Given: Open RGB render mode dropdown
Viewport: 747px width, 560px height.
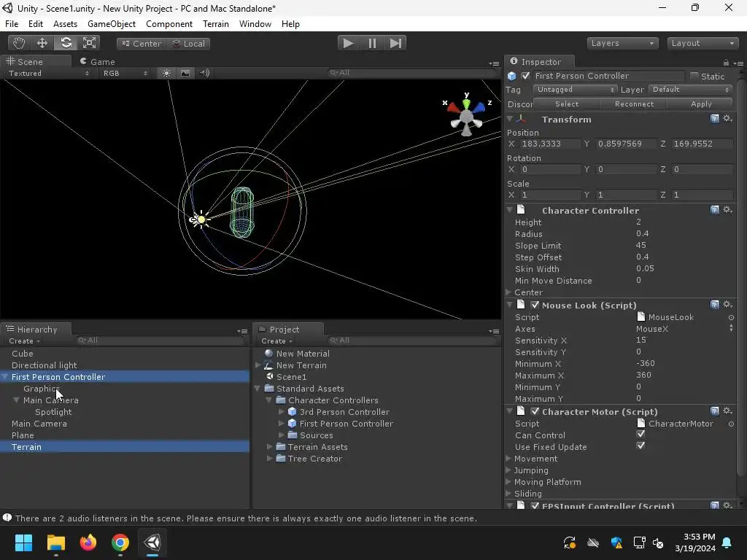Looking at the screenshot, I should (125, 74).
